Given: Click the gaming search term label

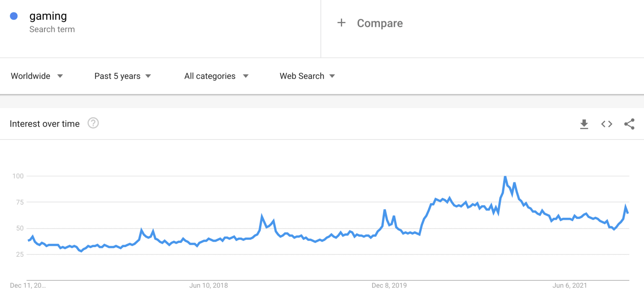Looking at the screenshot, I should pyautogui.click(x=48, y=15).
